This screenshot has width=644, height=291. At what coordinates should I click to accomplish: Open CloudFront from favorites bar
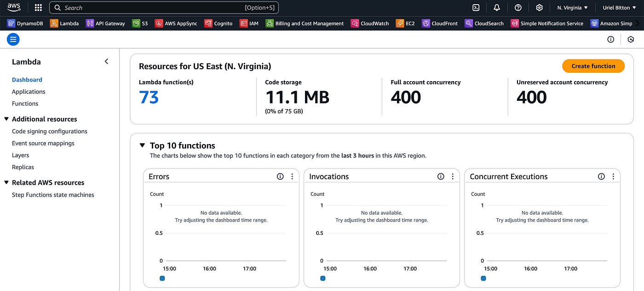coord(440,23)
